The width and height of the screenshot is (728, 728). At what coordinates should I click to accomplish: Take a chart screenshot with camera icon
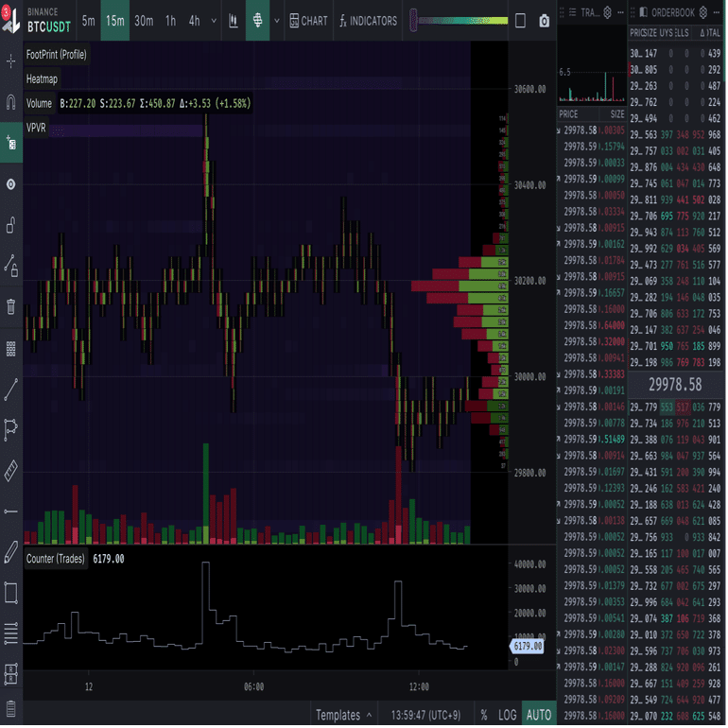click(x=545, y=21)
